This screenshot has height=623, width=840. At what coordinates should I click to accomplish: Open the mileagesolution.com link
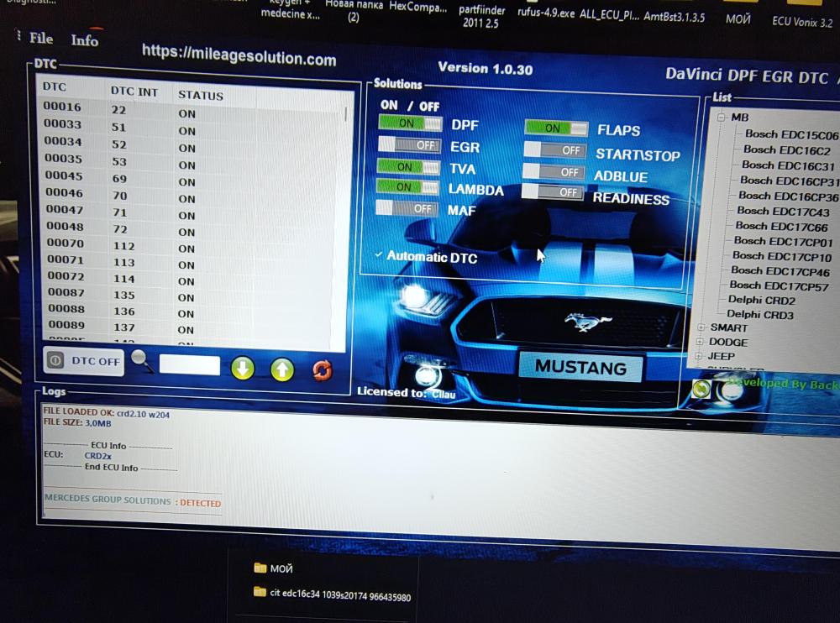click(239, 55)
